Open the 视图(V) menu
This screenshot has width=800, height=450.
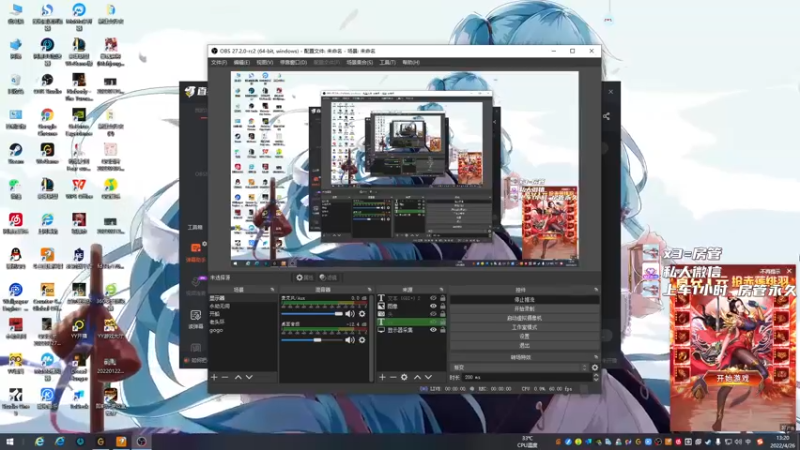click(x=264, y=62)
